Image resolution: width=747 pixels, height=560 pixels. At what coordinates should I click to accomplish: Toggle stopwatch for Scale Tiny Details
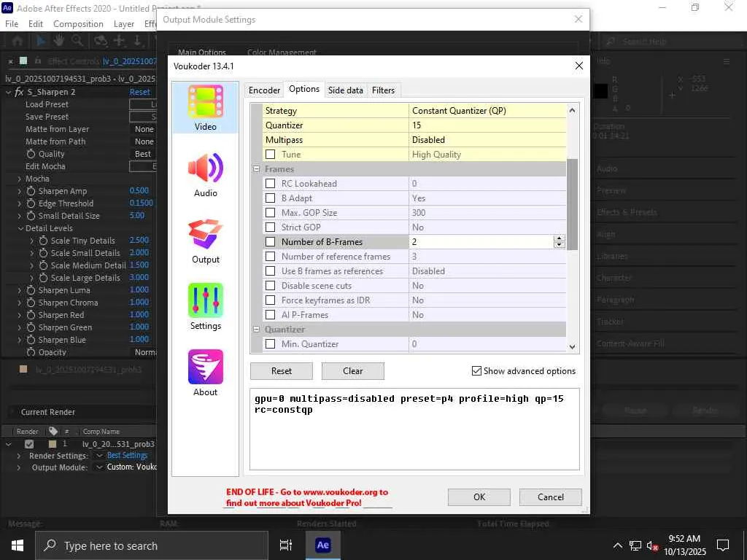click(x=43, y=241)
